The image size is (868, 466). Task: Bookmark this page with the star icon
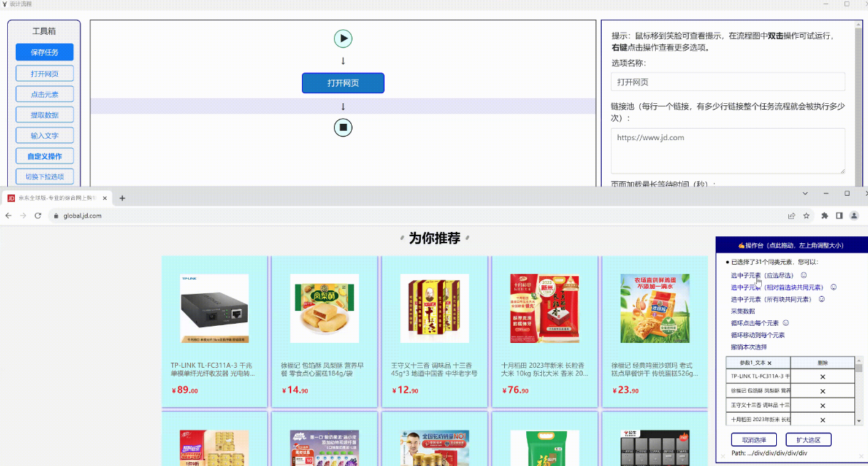click(807, 216)
